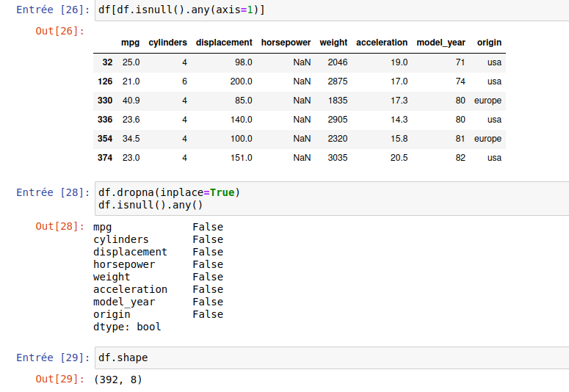The image size is (569, 392).
Task: Click the Out[28] output prompt
Action: [x=60, y=226]
